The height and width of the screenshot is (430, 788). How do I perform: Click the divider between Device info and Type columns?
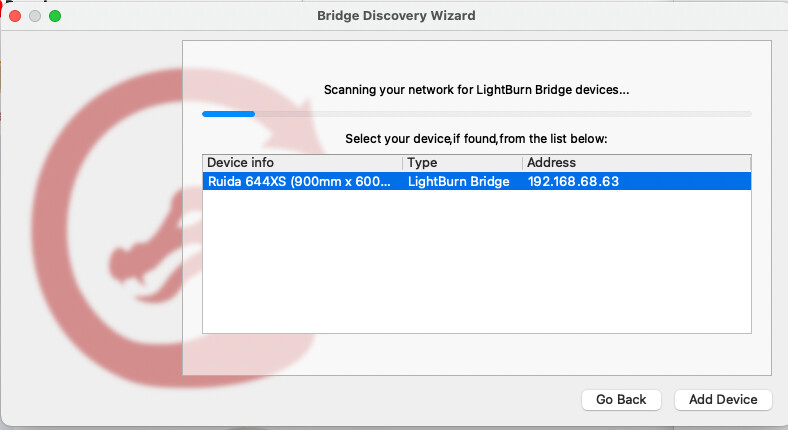pyautogui.click(x=403, y=163)
